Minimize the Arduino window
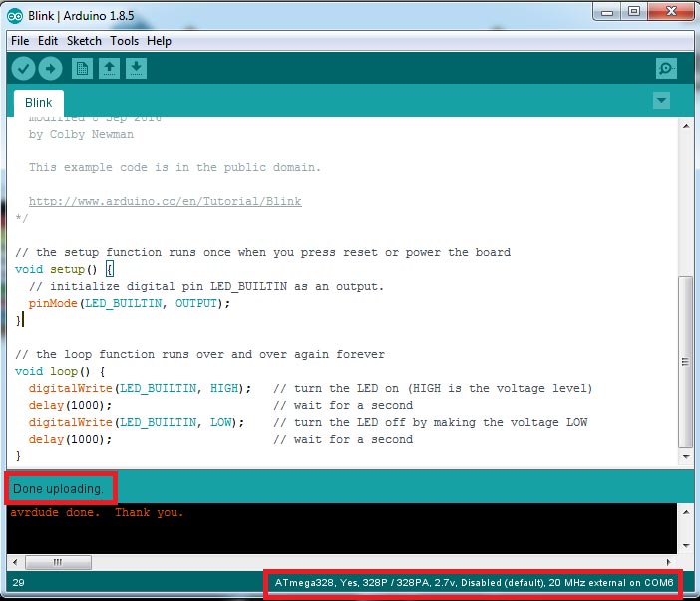Screen dimensions: 700x601 (606, 12)
